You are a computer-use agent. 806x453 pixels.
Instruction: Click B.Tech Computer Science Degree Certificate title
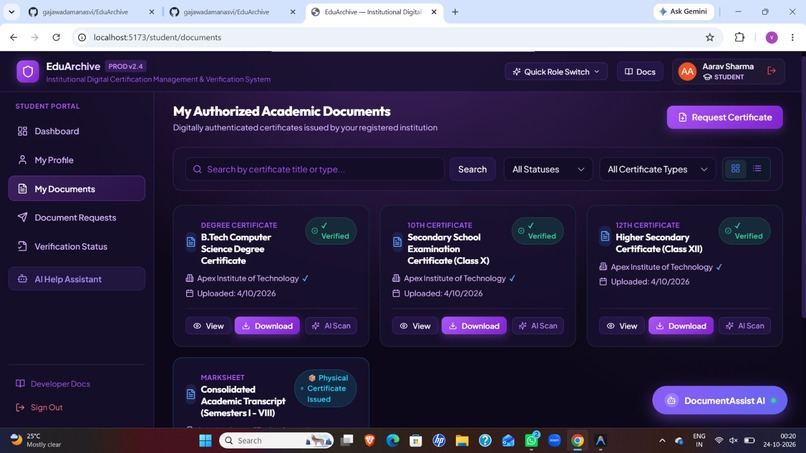pos(236,249)
